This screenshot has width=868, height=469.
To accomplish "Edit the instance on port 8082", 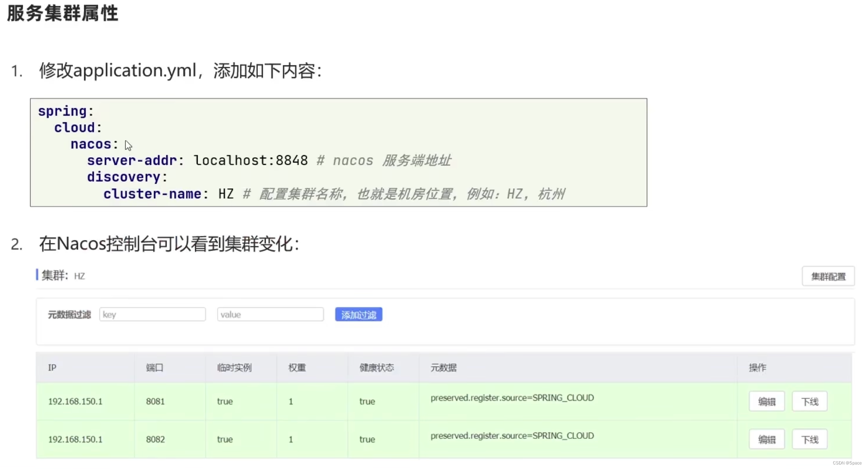I will pyautogui.click(x=767, y=439).
